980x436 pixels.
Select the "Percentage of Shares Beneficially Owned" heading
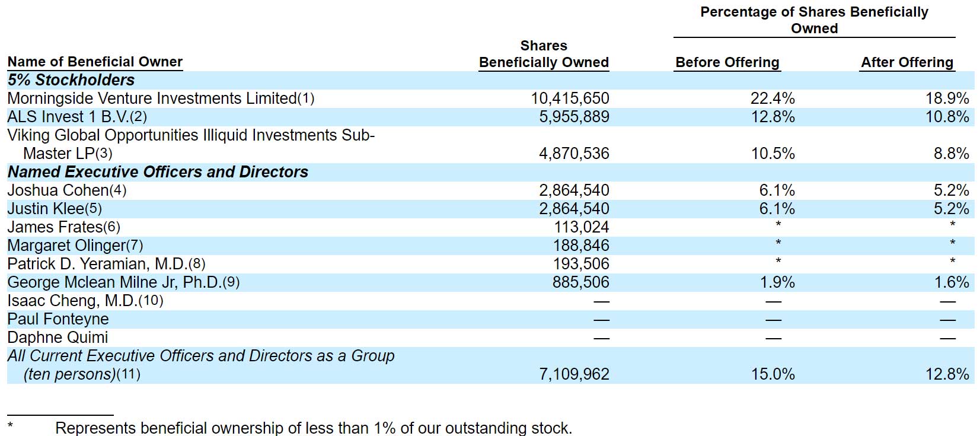tap(814, 20)
